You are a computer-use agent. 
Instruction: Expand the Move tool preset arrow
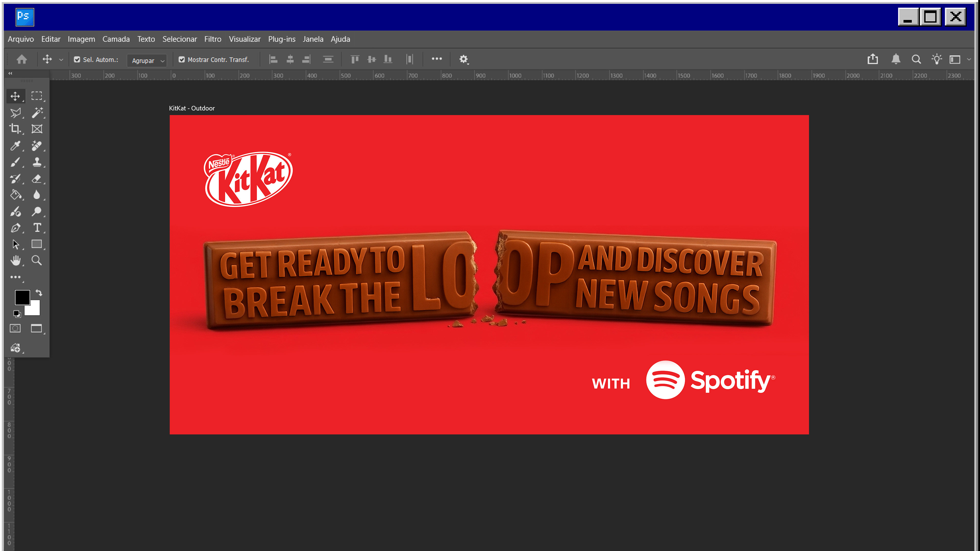click(61, 60)
